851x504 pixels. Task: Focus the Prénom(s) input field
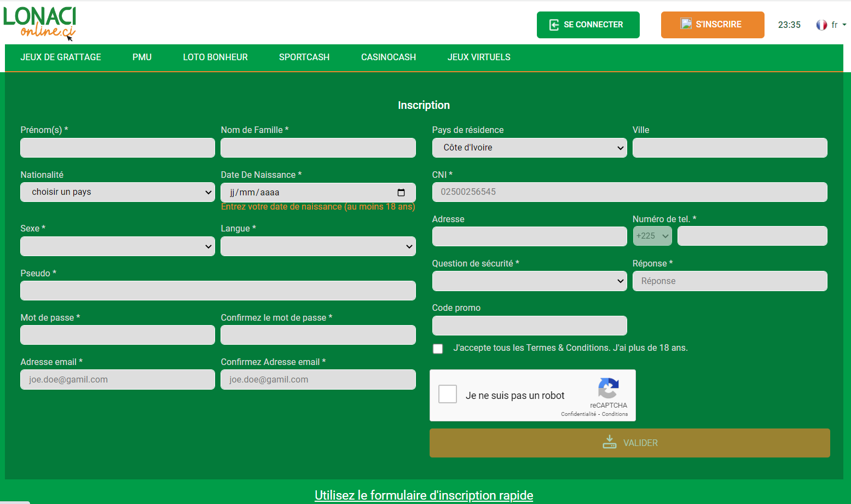click(x=118, y=148)
